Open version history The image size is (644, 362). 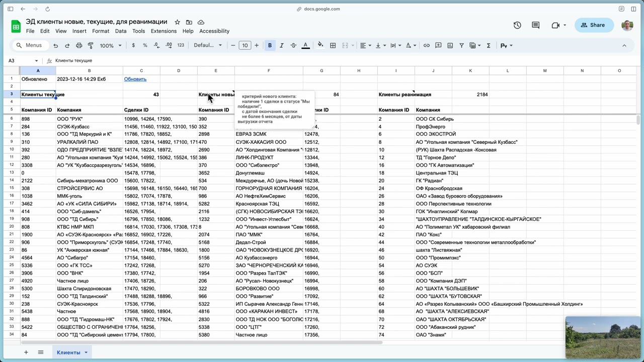pyautogui.click(x=517, y=25)
